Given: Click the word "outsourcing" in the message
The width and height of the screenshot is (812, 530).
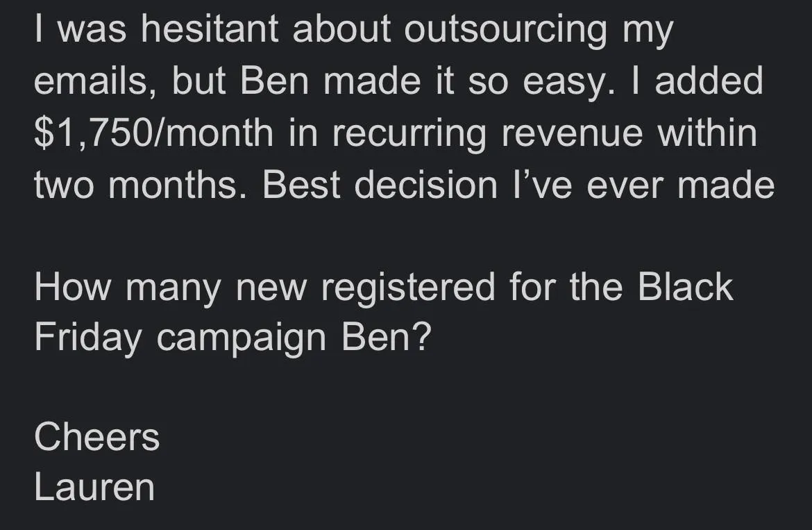Looking at the screenshot, I should (505, 29).
